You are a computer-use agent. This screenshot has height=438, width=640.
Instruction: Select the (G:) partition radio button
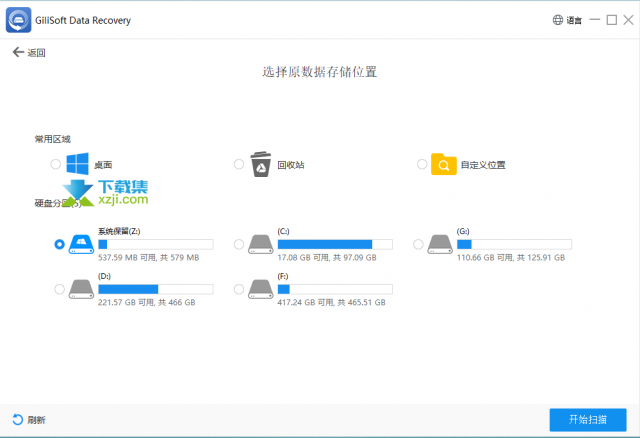418,244
